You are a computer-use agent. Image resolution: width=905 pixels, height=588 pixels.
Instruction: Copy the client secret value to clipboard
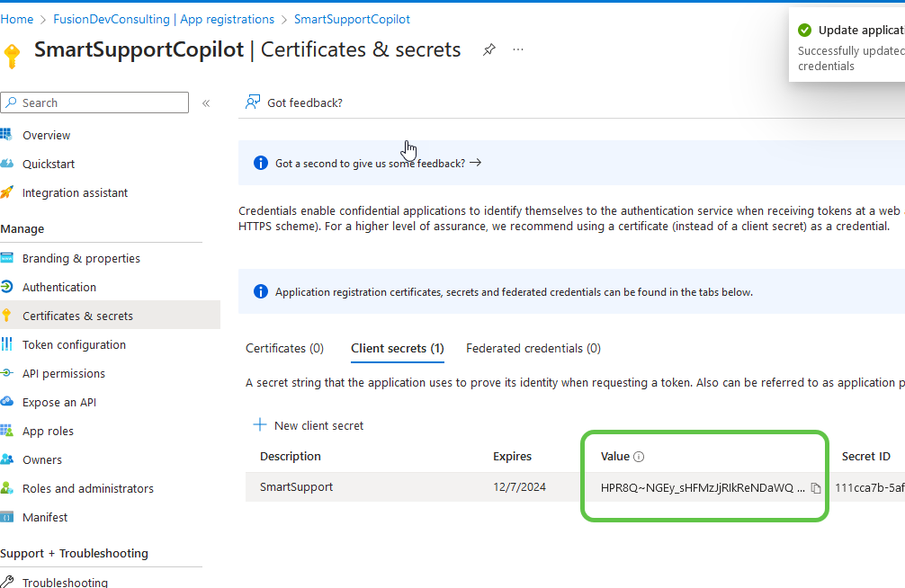point(815,487)
